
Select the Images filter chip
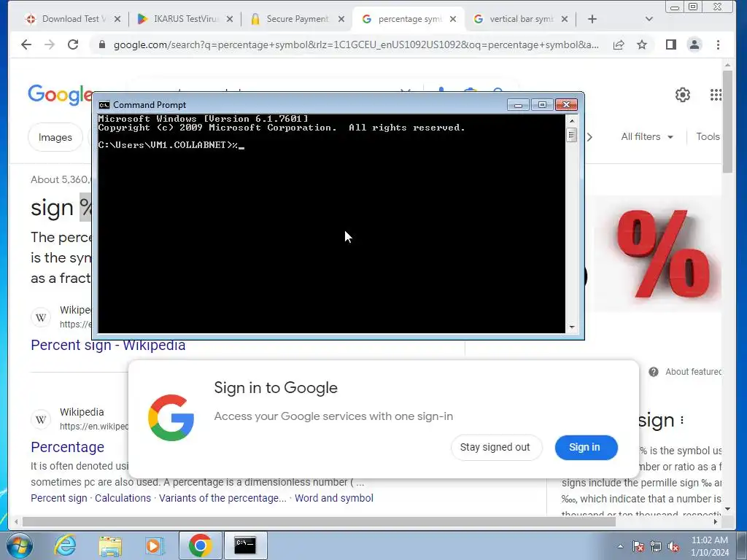pos(55,137)
